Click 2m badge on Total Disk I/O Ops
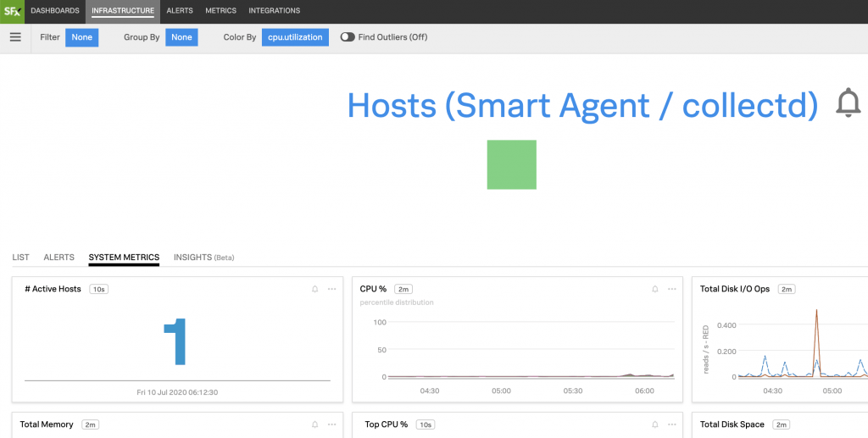The image size is (868, 438). [787, 289]
